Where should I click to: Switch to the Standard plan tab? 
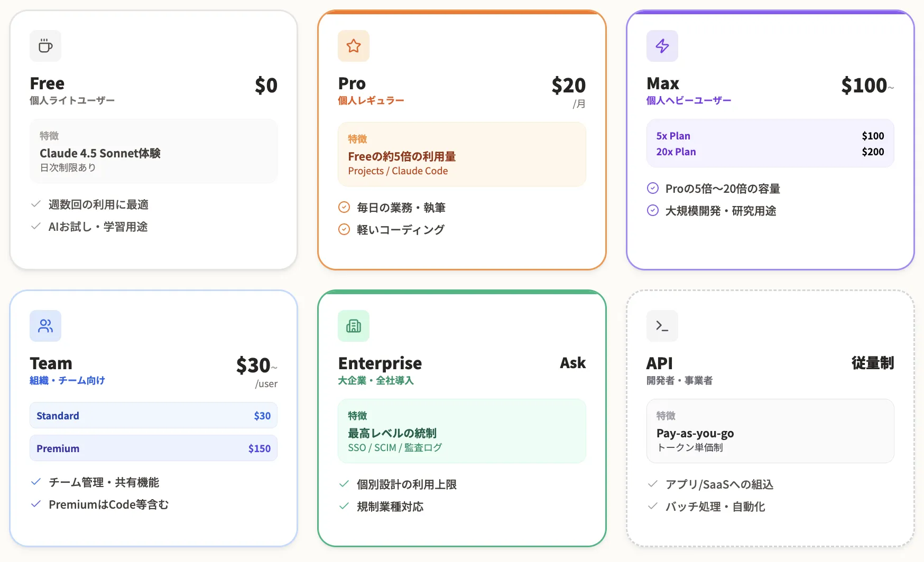click(x=153, y=415)
